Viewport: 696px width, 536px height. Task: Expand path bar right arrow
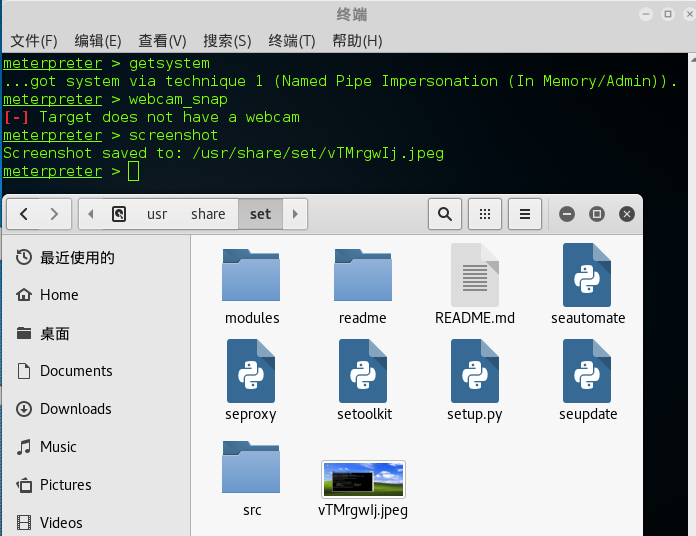click(x=295, y=214)
